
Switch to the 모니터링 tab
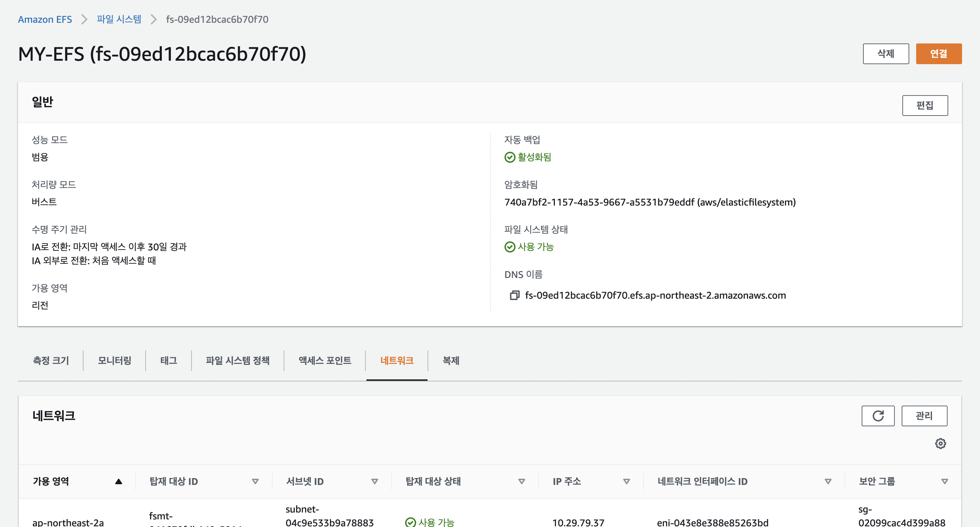pyautogui.click(x=115, y=360)
